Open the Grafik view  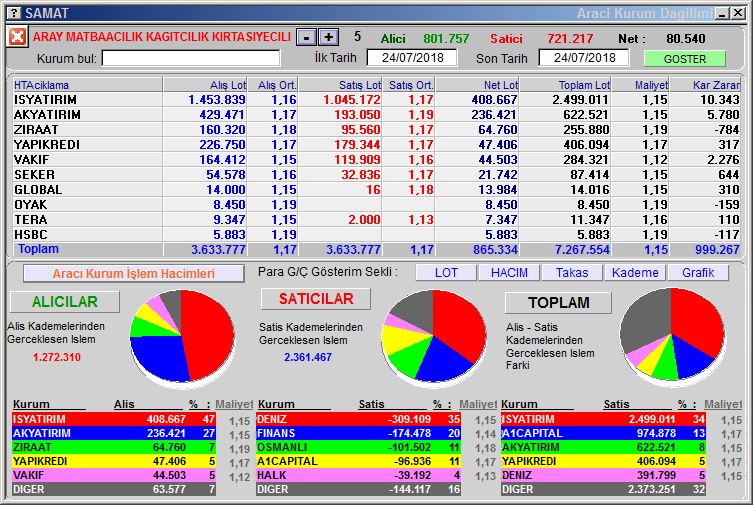click(x=698, y=272)
